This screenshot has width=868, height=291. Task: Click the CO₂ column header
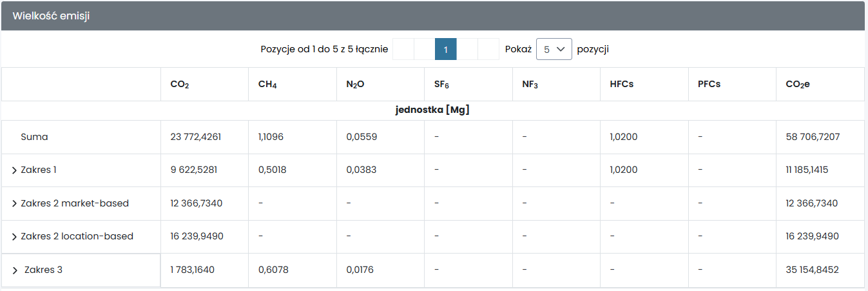tap(180, 85)
